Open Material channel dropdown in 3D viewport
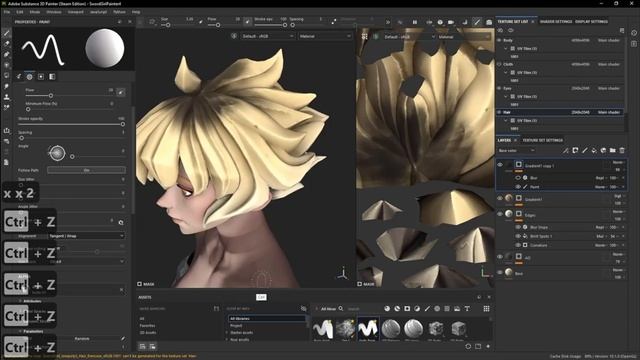This screenshot has width=640, height=360. [x=325, y=36]
